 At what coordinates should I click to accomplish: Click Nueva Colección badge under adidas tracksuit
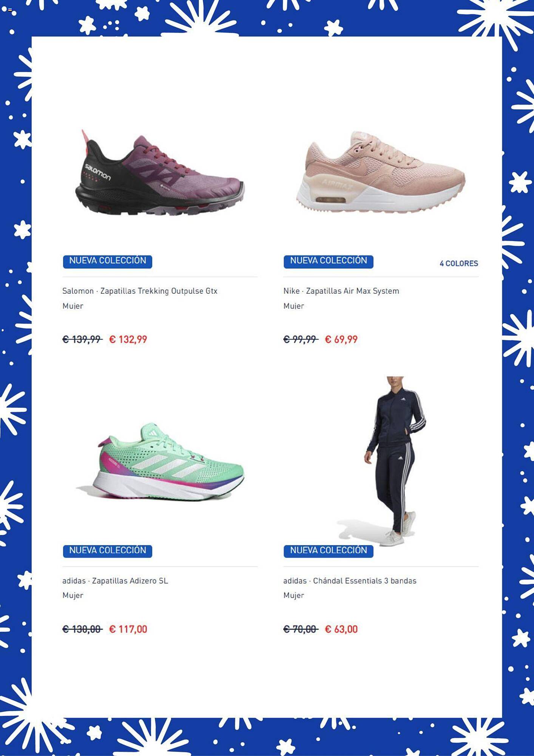point(329,551)
